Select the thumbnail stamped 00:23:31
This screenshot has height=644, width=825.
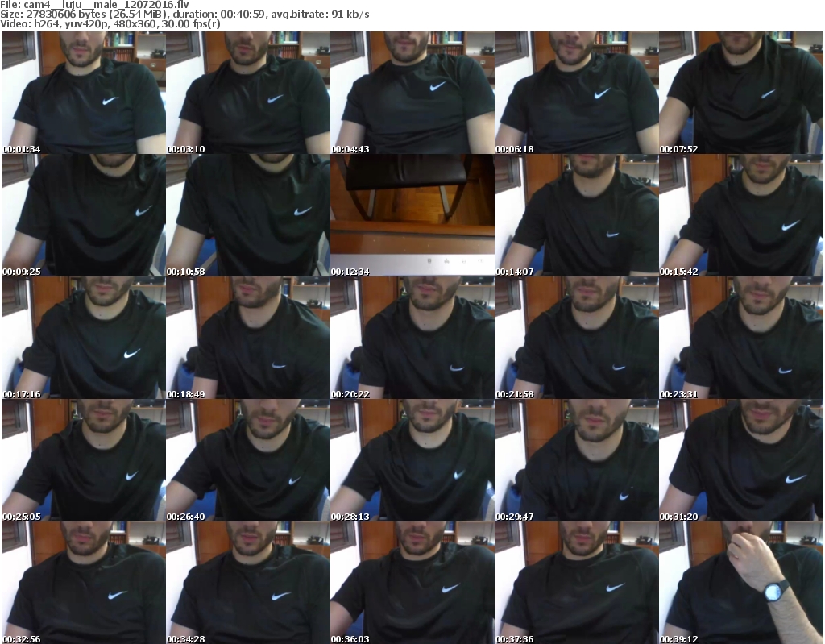point(741,338)
